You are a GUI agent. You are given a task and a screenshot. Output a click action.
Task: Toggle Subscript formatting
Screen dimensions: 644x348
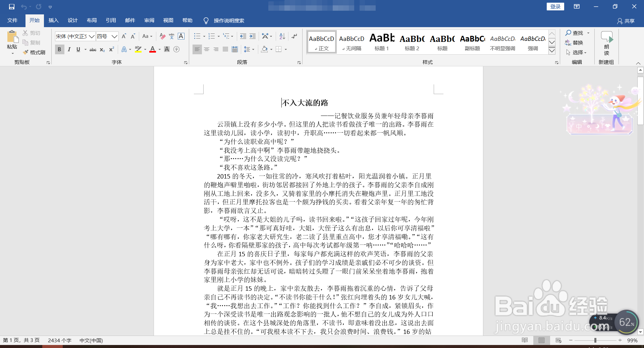102,50
